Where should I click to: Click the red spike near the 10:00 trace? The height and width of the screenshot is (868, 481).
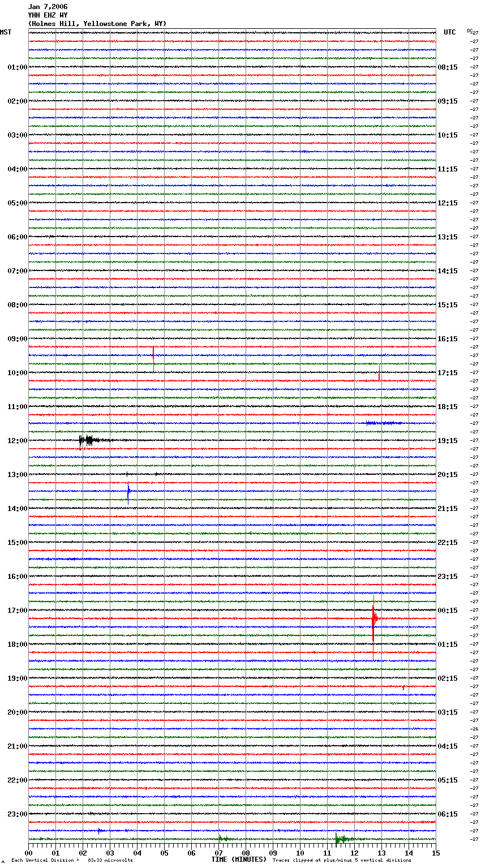(379, 374)
